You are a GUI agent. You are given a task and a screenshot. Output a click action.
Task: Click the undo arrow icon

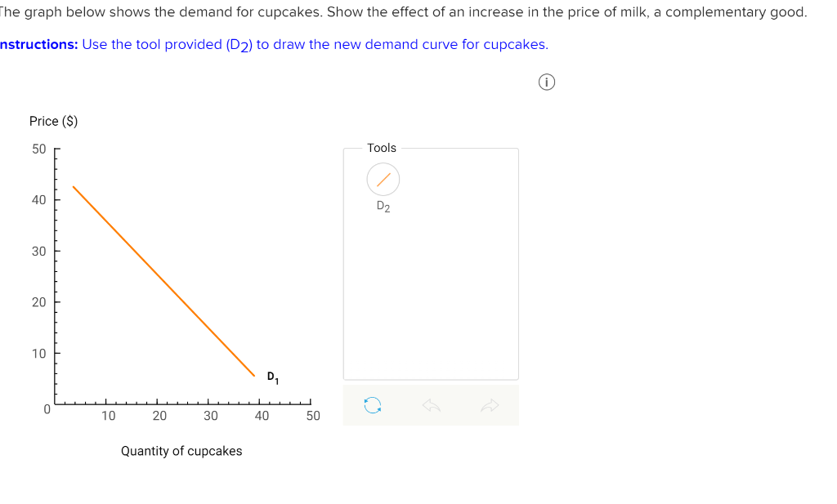[432, 405]
